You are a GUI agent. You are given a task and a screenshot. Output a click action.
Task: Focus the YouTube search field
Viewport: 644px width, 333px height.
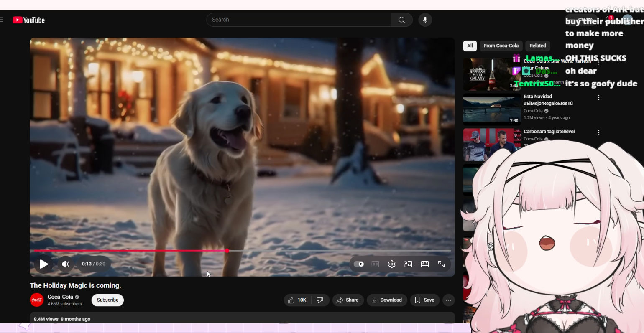pyautogui.click(x=299, y=20)
